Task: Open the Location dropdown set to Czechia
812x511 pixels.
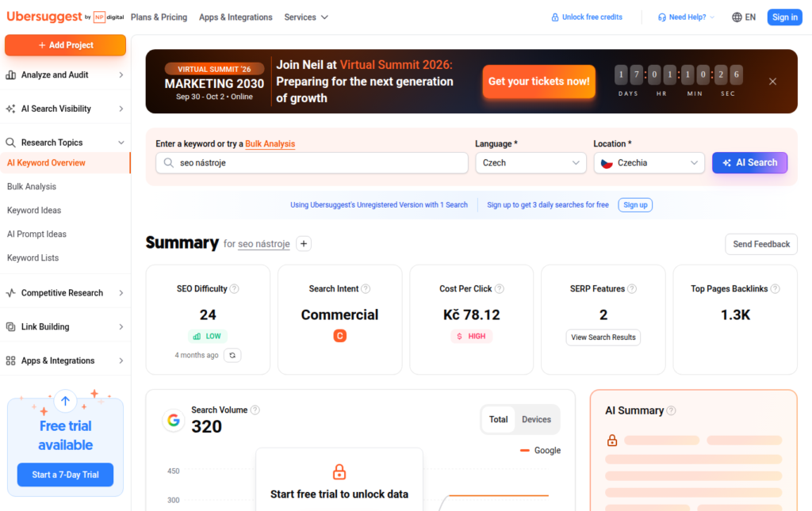Action: tap(649, 163)
